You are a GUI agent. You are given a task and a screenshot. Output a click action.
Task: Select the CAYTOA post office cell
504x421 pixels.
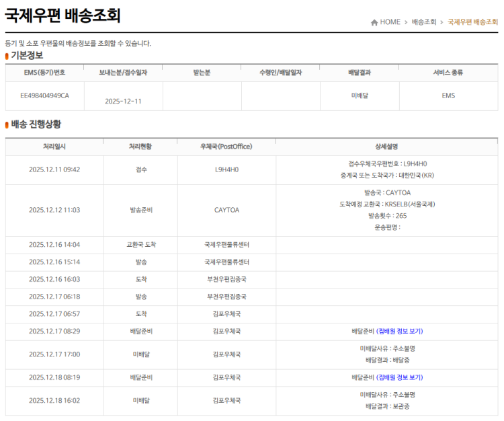226,210
